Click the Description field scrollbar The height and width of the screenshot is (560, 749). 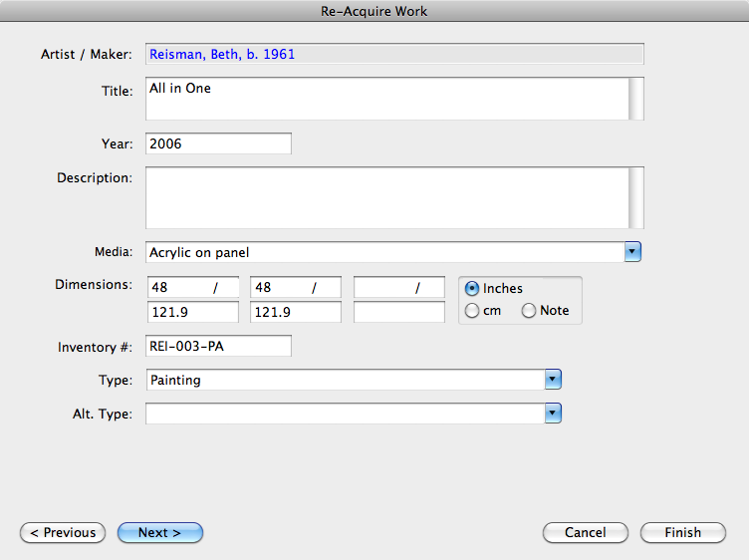(636, 198)
